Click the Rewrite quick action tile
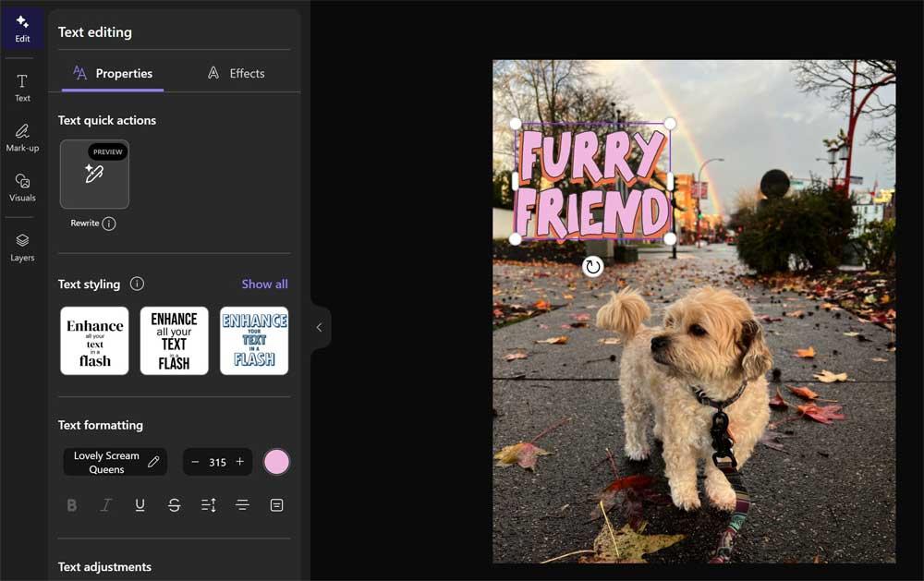 94,175
